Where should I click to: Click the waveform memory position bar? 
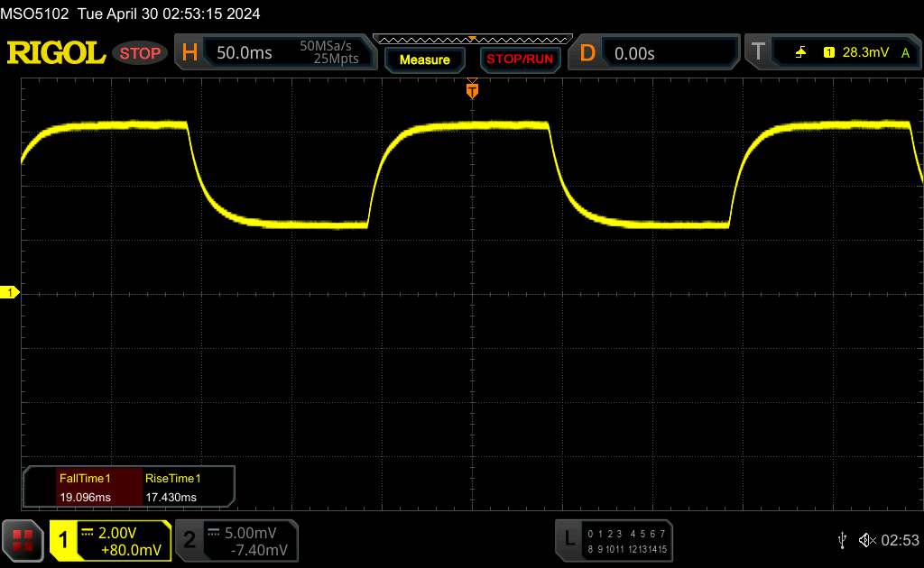point(471,40)
